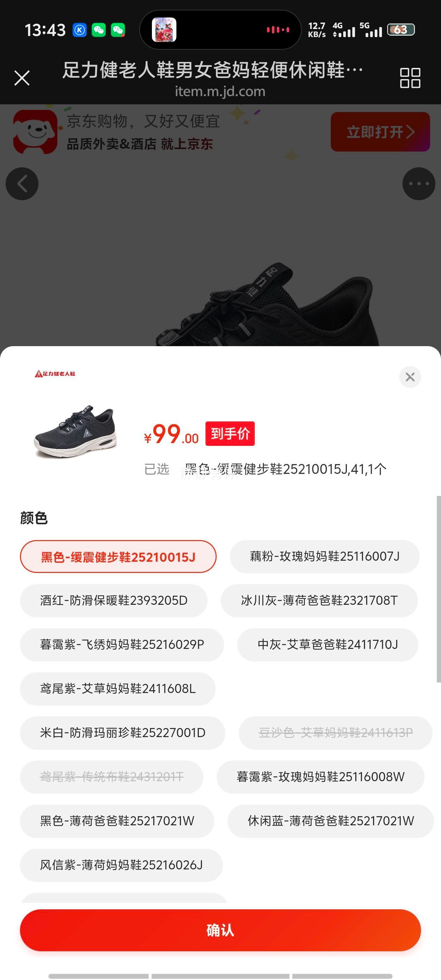Select 冰川灰-薄荷爸爸鞋2321708T color option
This screenshot has height=980, width=441.
click(x=319, y=601)
